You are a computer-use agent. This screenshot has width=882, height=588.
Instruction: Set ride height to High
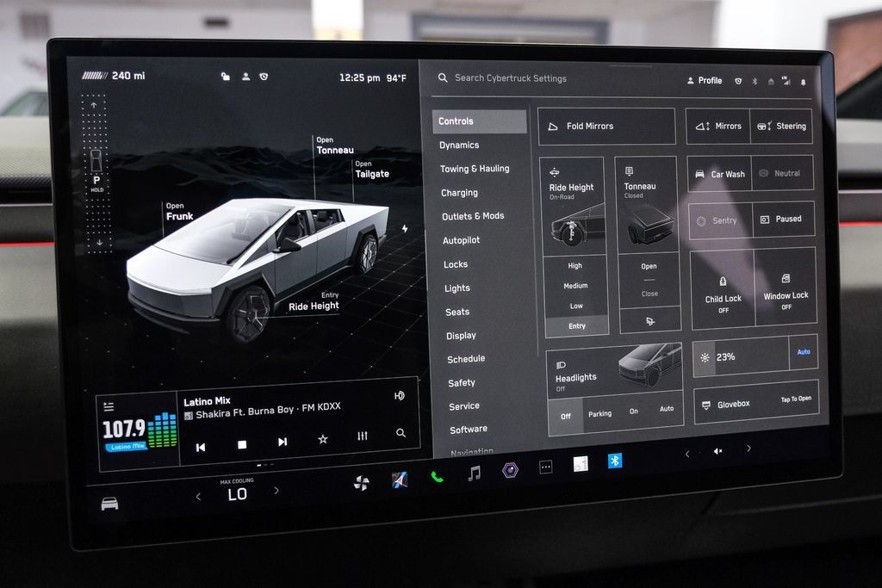(x=575, y=266)
